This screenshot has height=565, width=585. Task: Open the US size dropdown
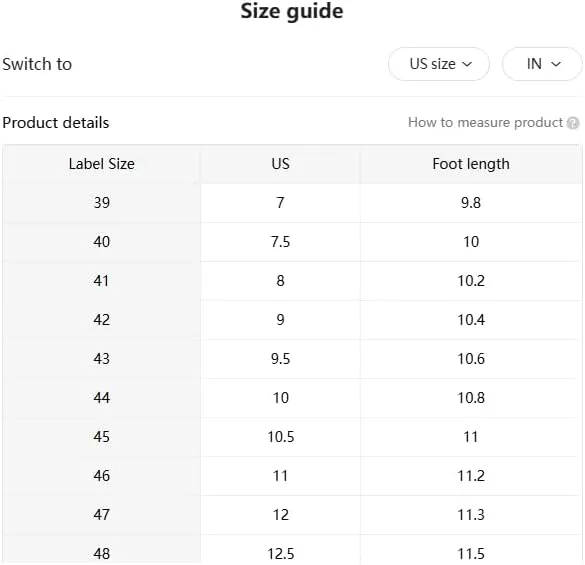pos(439,64)
